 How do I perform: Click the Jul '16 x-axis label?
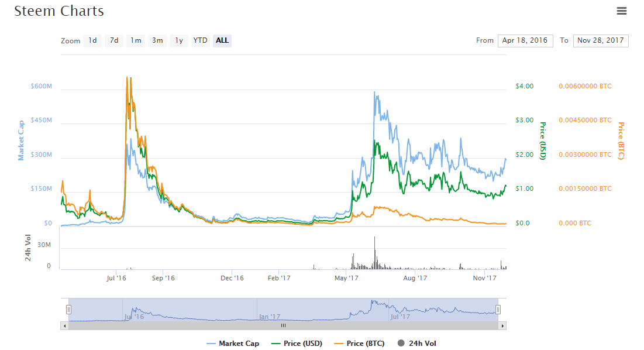116,278
